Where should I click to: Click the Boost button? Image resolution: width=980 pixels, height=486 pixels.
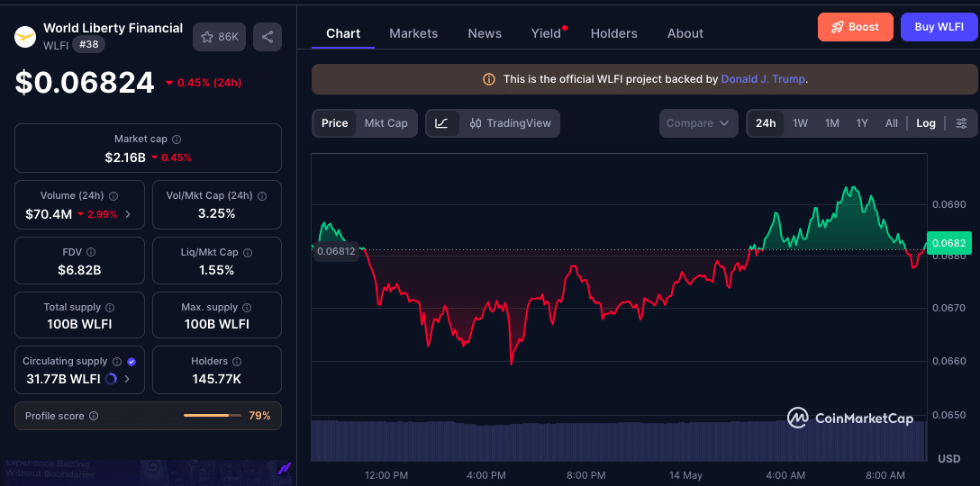click(855, 27)
